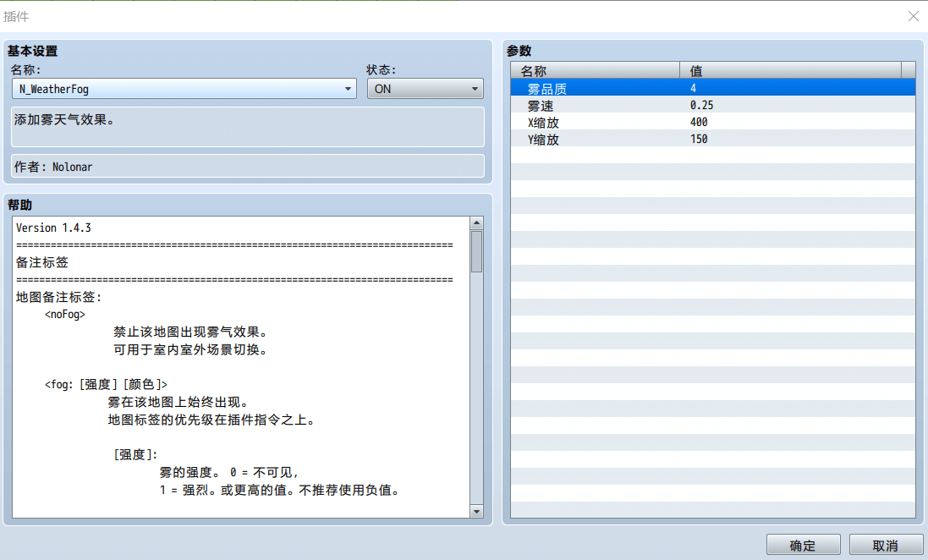Screen dimensions: 928x560
Task: Click the value 150 cell
Action: pos(699,139)
